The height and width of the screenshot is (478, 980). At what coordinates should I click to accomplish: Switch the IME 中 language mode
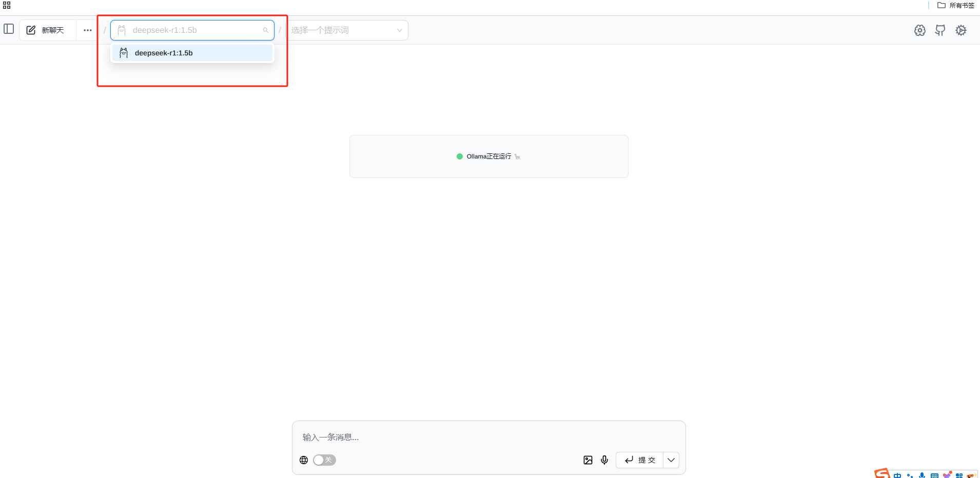pyautogui.click(x=897, y=475)
